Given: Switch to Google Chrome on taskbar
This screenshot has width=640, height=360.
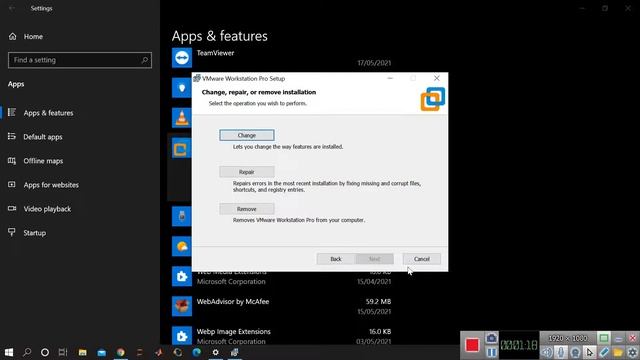Looking at the screenshot, I should click(x=121, y=352).
